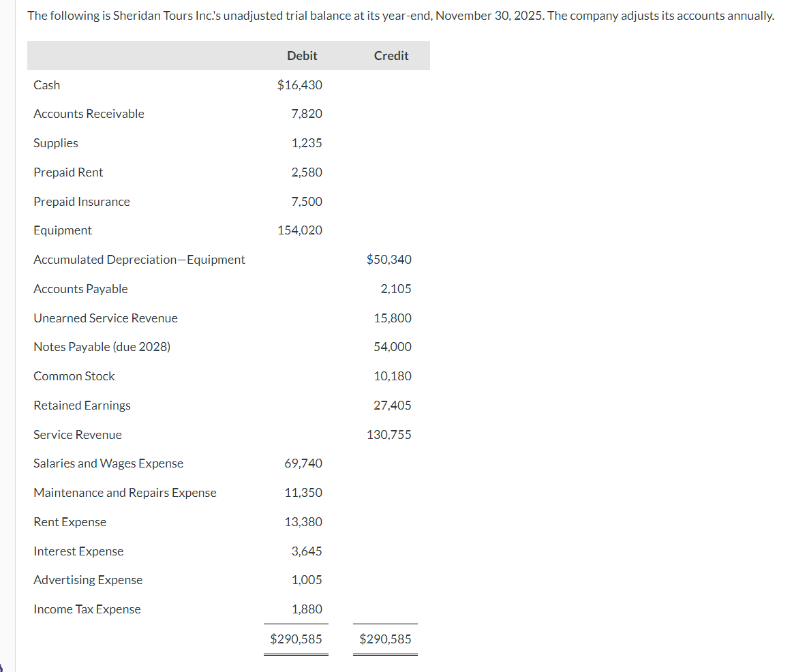Screen dimensions: 792x672
Task: Select the Credit column header
Action: coord(391,56)
